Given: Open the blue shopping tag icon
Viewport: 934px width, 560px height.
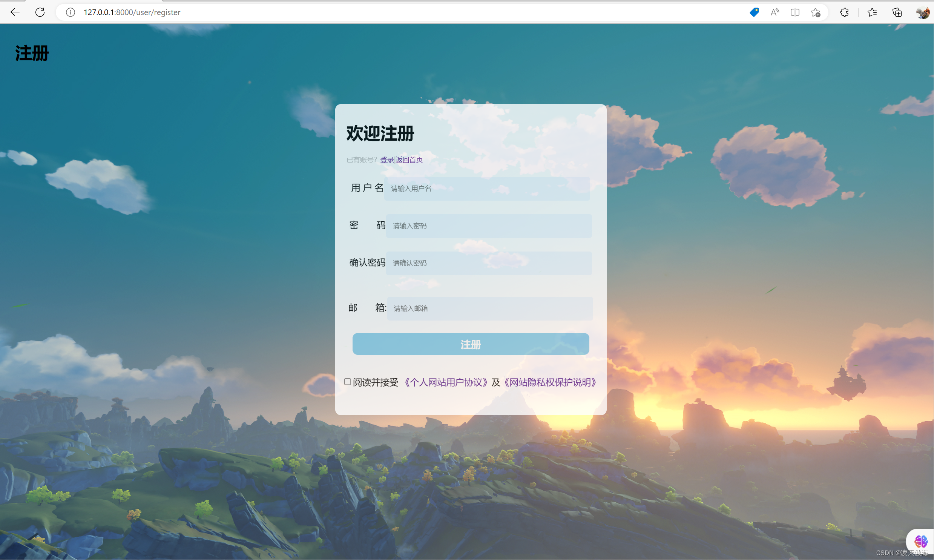Looking at the screenshot, I should pos(754,12).
